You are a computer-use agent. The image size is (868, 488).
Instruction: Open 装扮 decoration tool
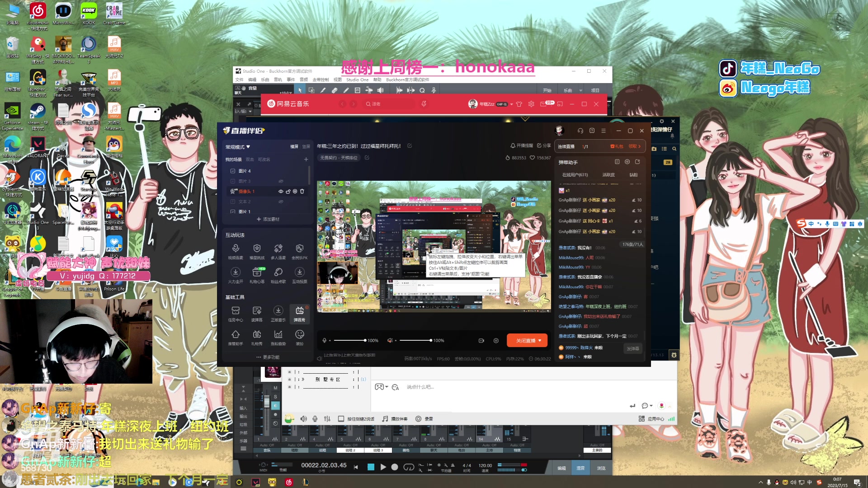(299, 338)
